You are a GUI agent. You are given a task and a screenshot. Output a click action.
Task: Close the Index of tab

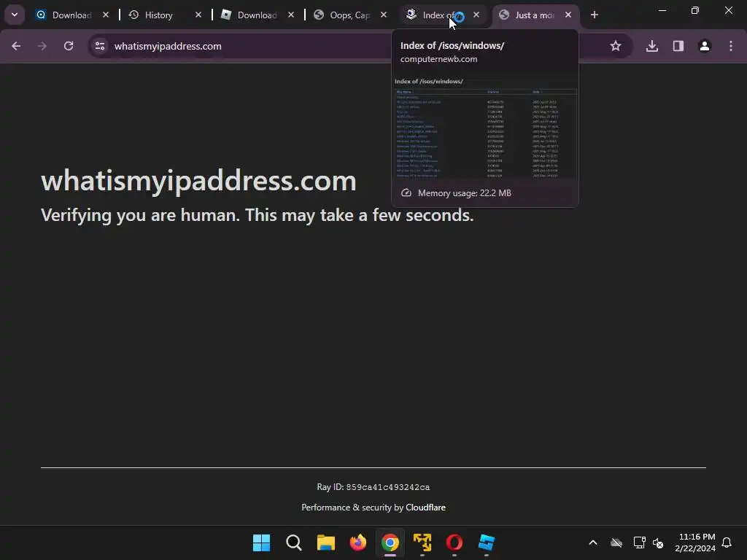(x=476, y=15)
